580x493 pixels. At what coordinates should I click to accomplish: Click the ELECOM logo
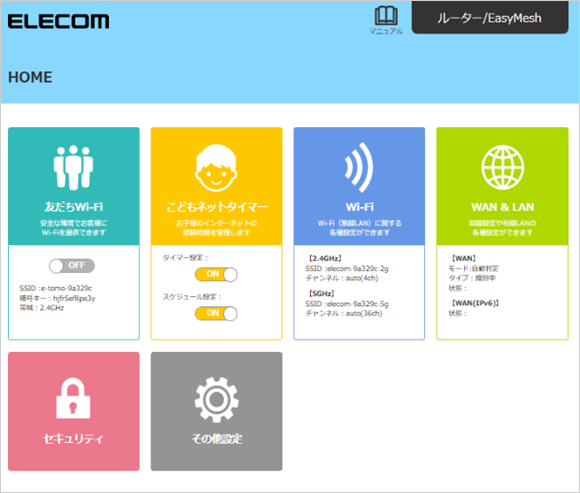(x=58, y=21)
